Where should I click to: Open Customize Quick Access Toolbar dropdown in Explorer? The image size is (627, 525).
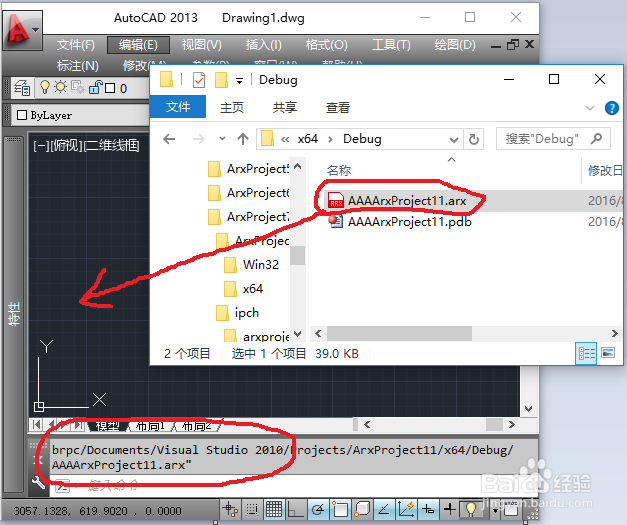(239, 81)
